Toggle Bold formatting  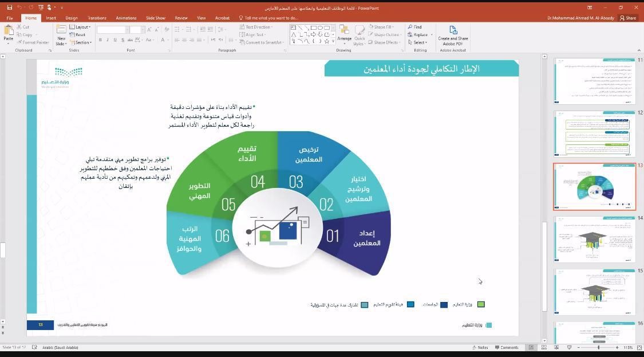tap(100, 40)
